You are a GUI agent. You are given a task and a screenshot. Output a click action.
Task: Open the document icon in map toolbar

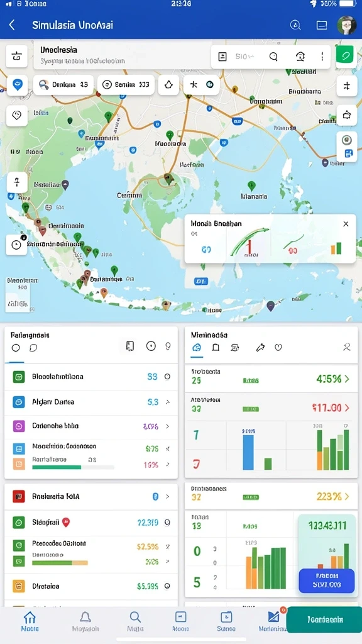[222, 57]
